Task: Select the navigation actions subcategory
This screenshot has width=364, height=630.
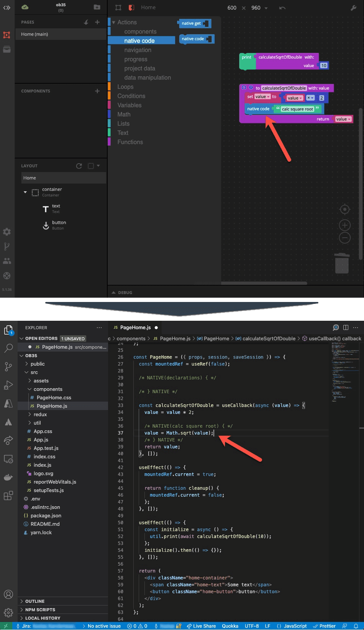Action: pos(138,50)
